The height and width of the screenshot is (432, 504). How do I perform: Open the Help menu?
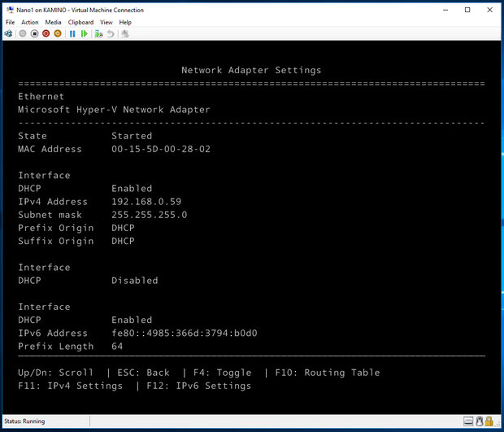(x=125, y=22)
